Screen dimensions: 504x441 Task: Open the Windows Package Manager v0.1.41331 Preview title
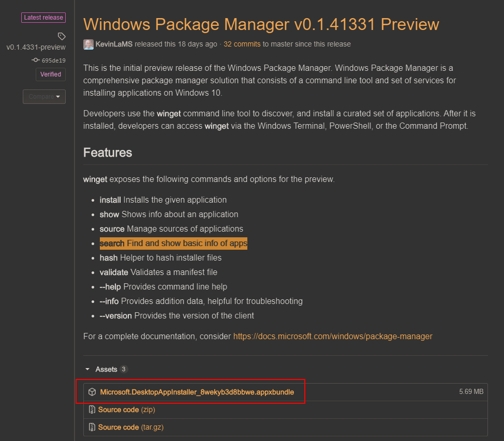[261, 24]
